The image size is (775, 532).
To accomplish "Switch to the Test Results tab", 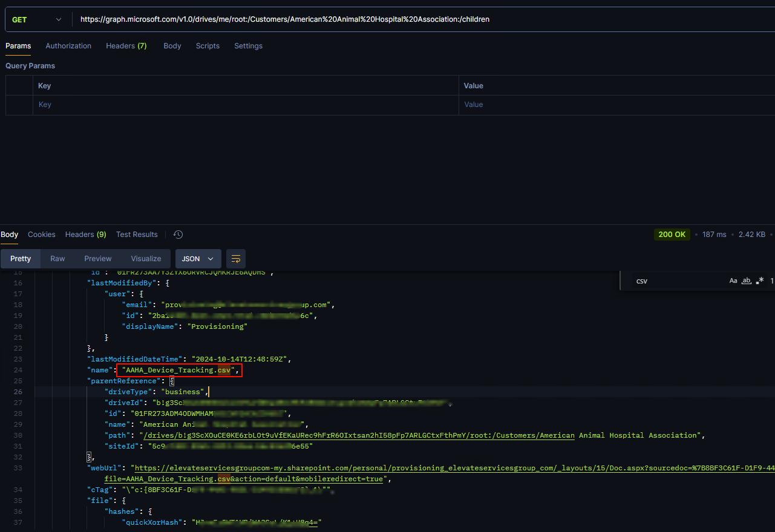I will click(x=137, y=235).
